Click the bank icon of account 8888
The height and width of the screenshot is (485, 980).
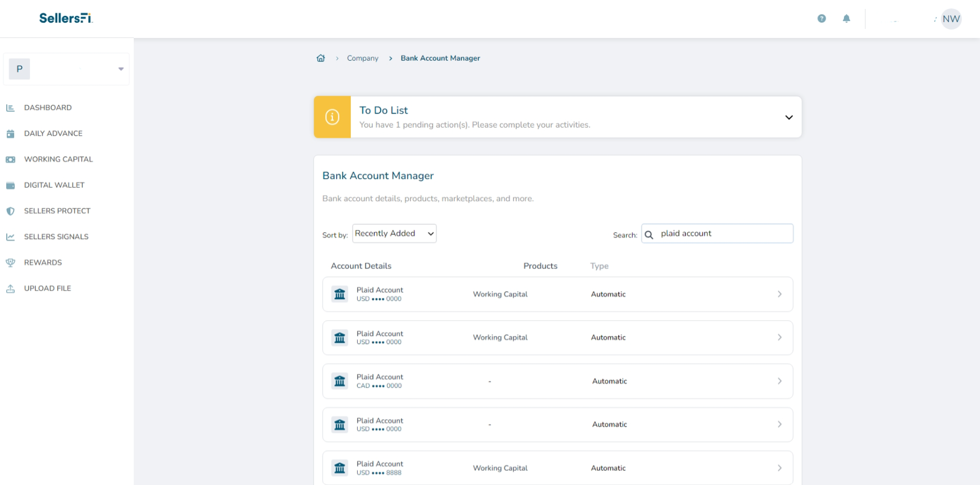point(340,468)
